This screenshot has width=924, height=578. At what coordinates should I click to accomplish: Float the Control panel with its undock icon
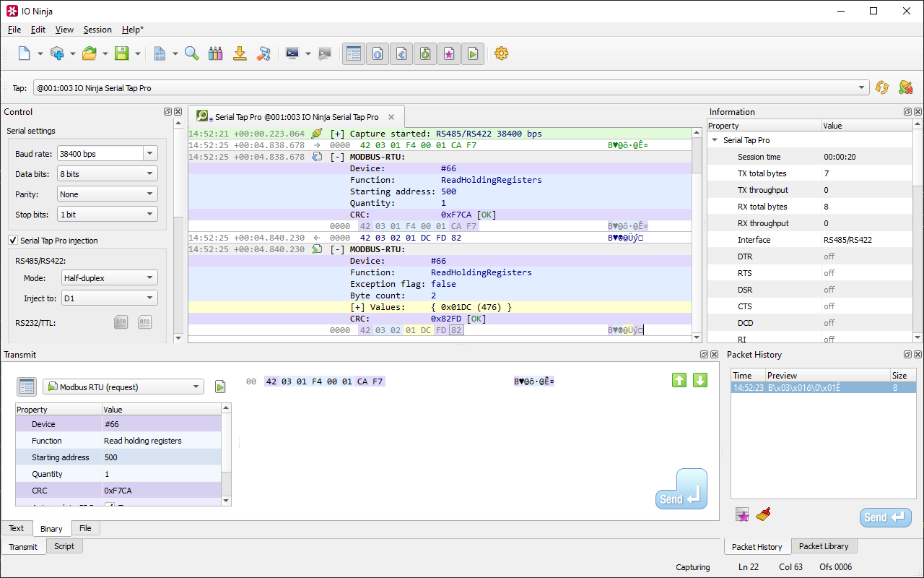pyautogui.click(x=167, y=112)
